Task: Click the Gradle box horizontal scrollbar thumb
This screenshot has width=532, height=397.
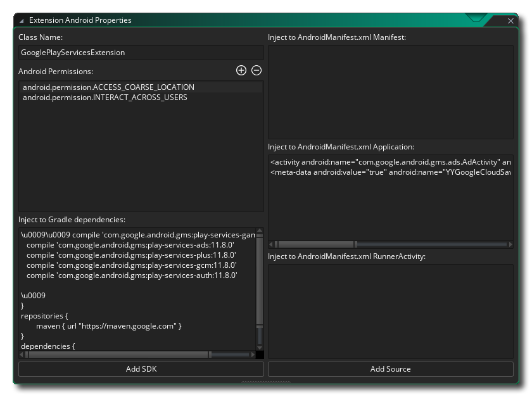Action: [118, 355]
